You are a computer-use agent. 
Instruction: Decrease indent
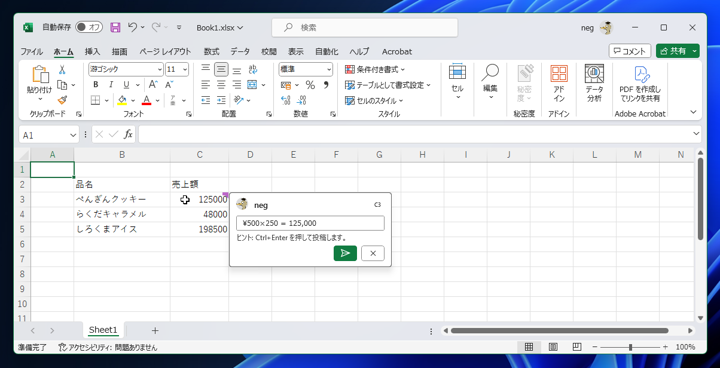click(x=206, y=100)
